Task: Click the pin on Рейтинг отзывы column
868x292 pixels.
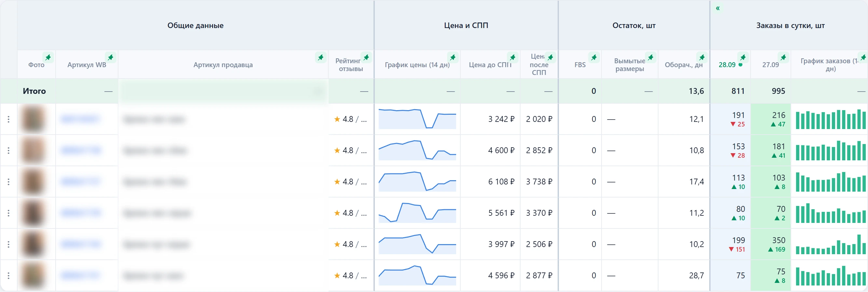Action: point(366,57)
